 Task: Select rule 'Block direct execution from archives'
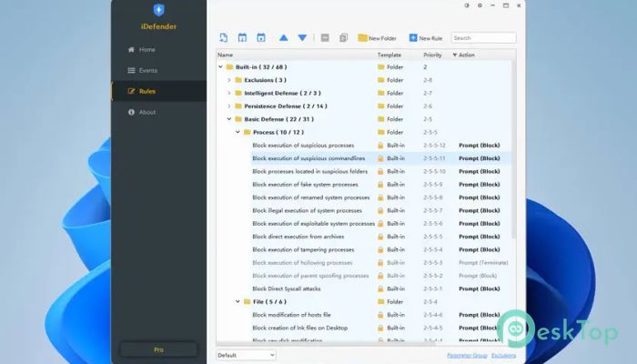[298, 237]
